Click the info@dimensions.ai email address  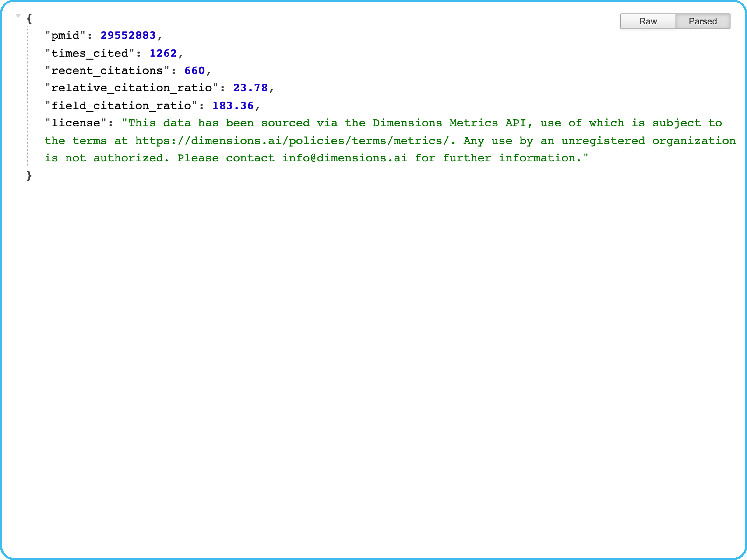coord(345,158)
